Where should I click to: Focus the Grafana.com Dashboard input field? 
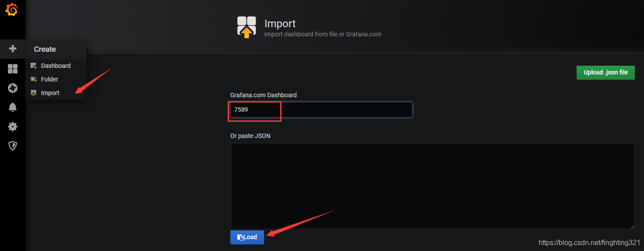tap(321, 110)
